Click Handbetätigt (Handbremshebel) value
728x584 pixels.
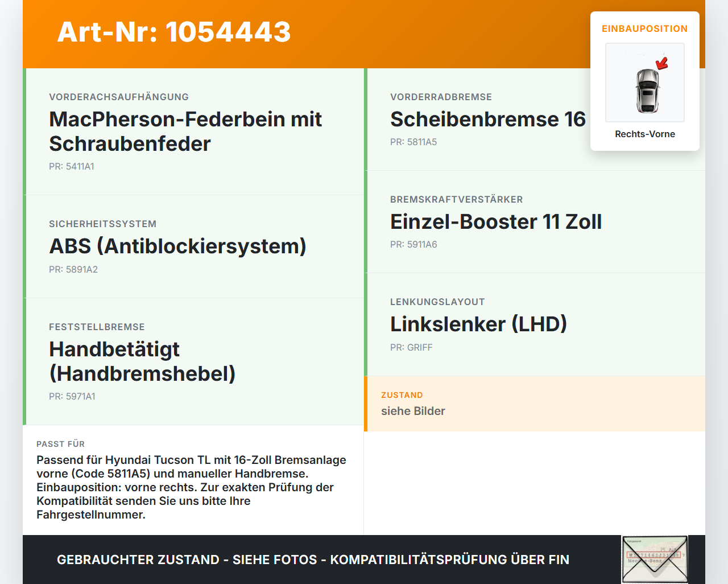(x=142, y=361)
